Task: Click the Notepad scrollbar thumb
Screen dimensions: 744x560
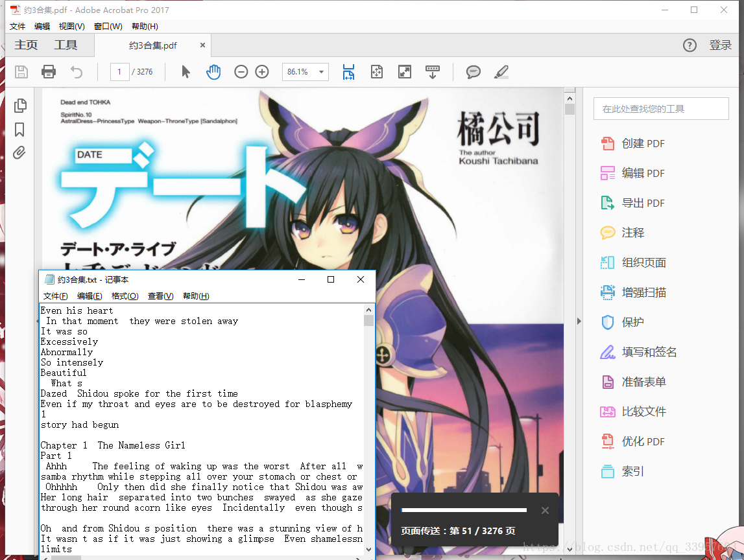Action: tap(368, 321)
